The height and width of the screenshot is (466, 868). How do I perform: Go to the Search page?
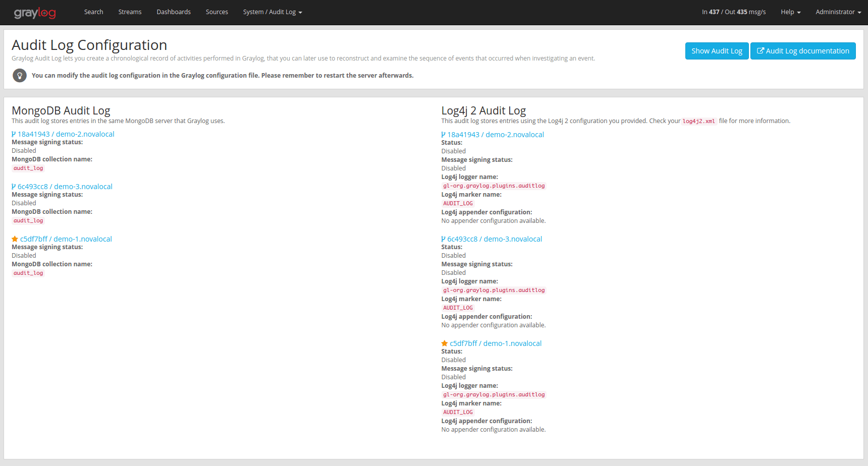pyautogui.click(x=93, y=12)
